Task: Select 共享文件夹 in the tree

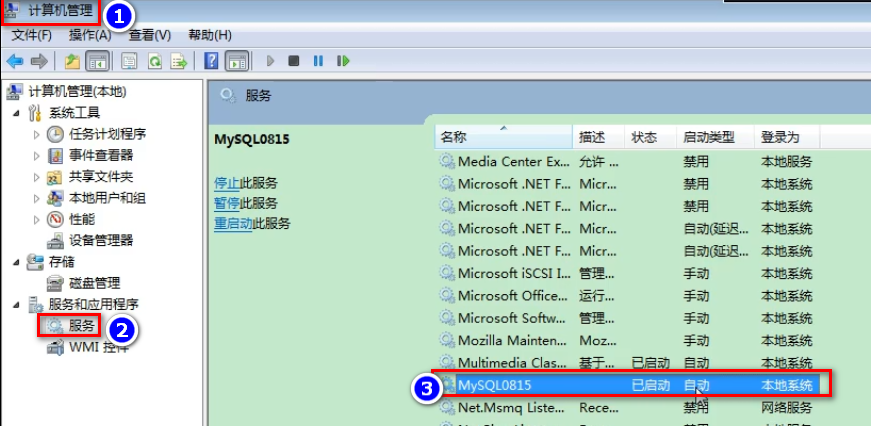Action: (x=101, y=177)
